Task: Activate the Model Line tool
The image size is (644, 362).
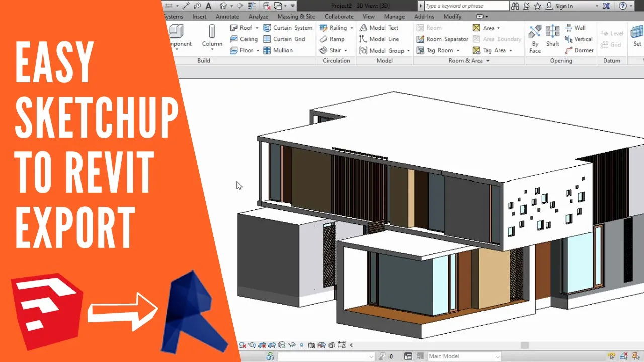Action: (x=379, y=39)
